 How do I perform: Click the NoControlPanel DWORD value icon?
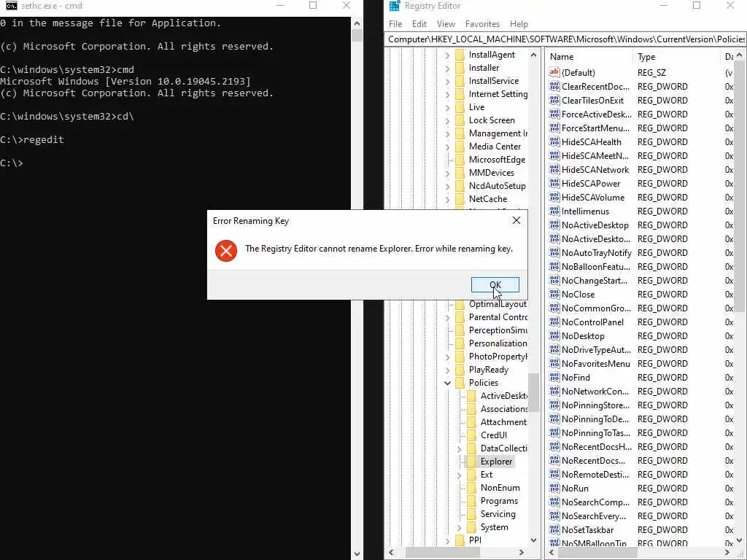[554, 322]
